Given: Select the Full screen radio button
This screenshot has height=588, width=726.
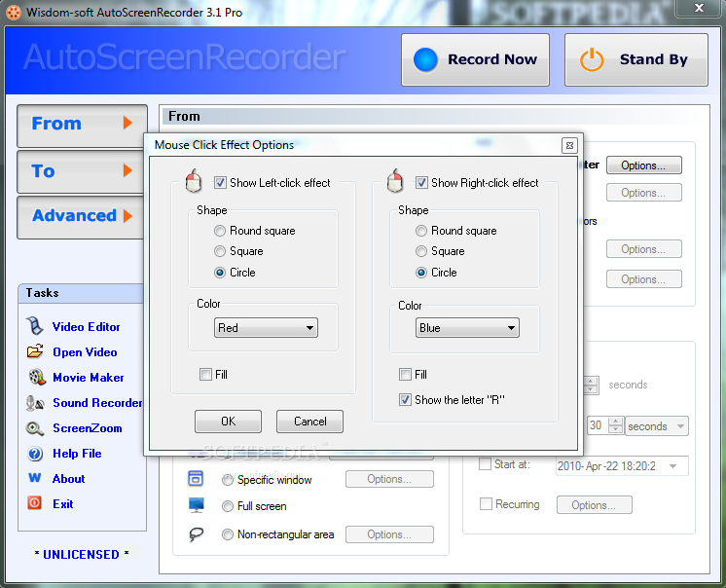Looking at the screenshot, I should click(x=228, y=506).
